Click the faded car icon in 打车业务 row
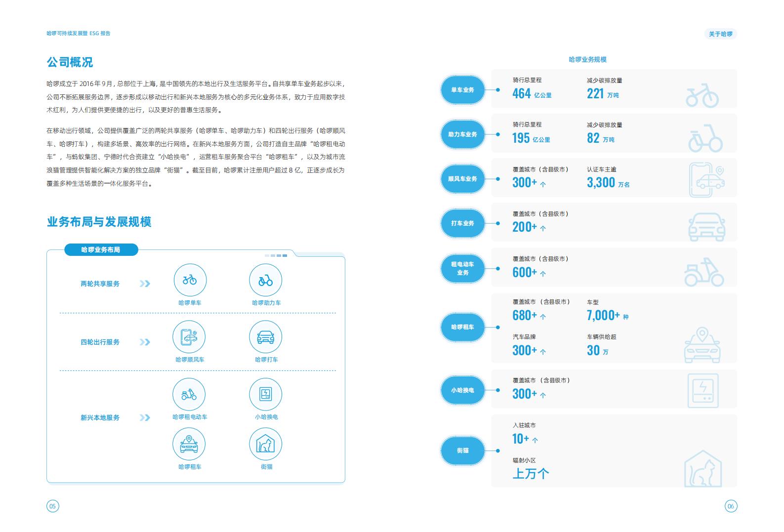The width and height of the screenshot is (784, 532). coord(707,227)
